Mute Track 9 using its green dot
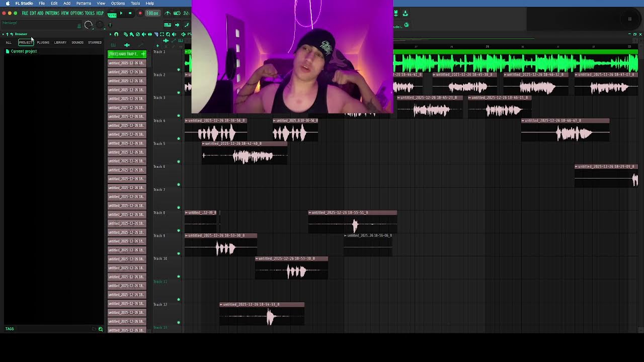644x362 pixels. pyautogui.click(x=179, y=253)
